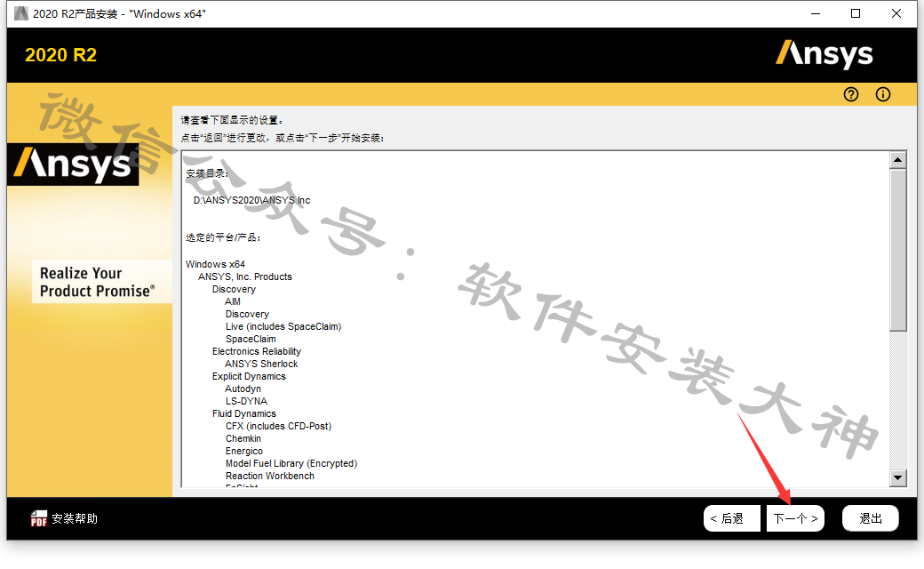Select the install path D:\ANSYS2020\ANSYS Inc

tap(251, 200)
